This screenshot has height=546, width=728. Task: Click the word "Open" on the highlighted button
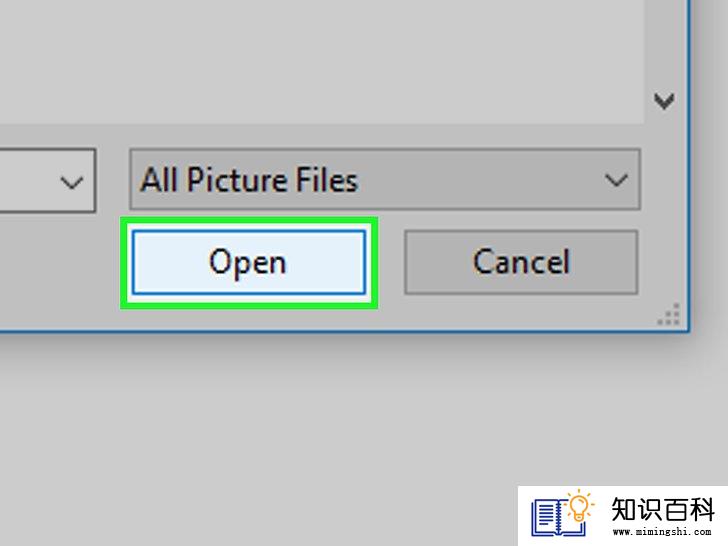point(248,263)
